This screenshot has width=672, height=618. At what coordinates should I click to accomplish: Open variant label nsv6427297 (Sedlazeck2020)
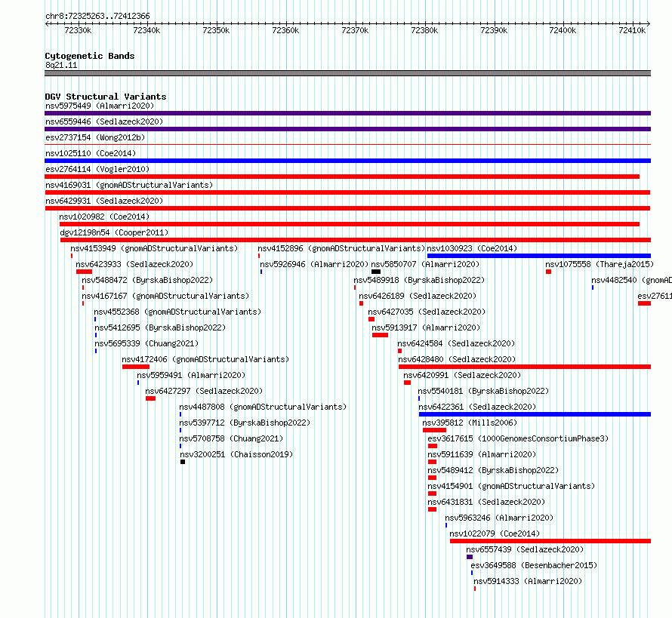[x=204, y=391]
